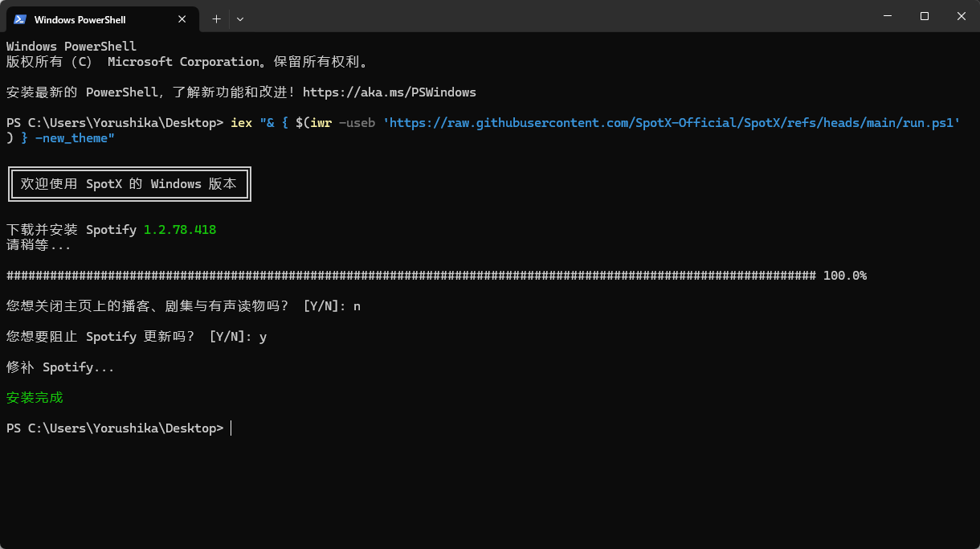Viewport: 980px width, 549px height.
Task: Open a new terminal tab
Action: (216, 19)
